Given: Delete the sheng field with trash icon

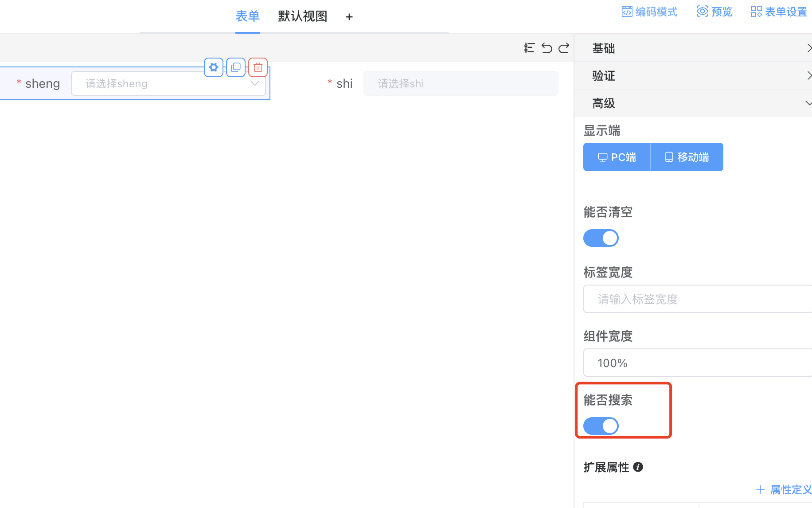Looking at the screenshot, I should pyautogui.click(x=258, y=67).
